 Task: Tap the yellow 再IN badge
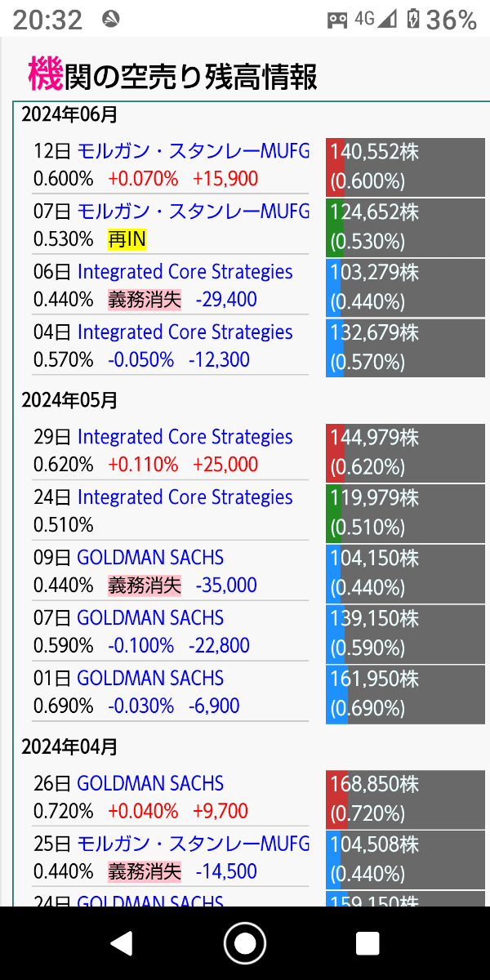pyautogui.click(x=127, y=239)
